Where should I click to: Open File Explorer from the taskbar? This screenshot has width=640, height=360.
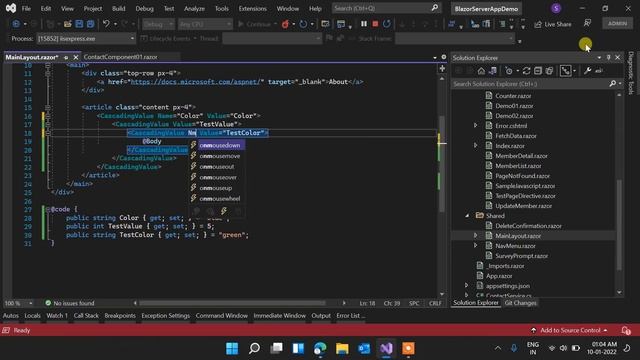tap(342, 348)
